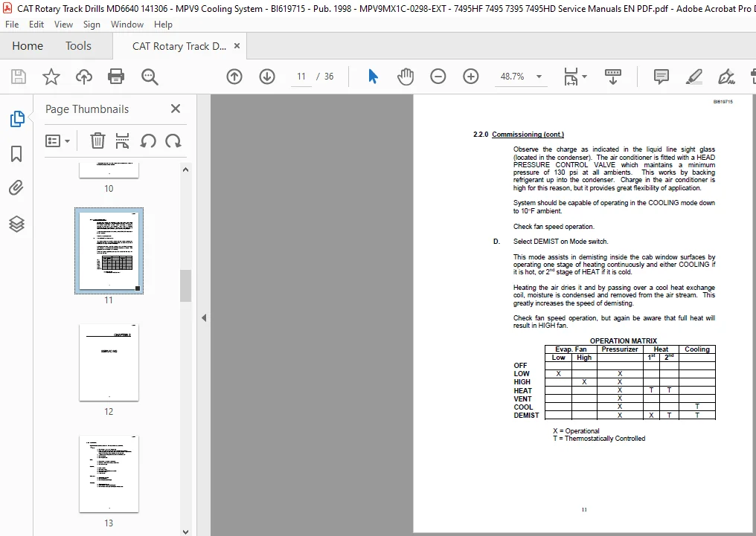This screenshot has width=756, height=536.
Task: Click the Commissioning (cont.) heading text
Action: 528,135
